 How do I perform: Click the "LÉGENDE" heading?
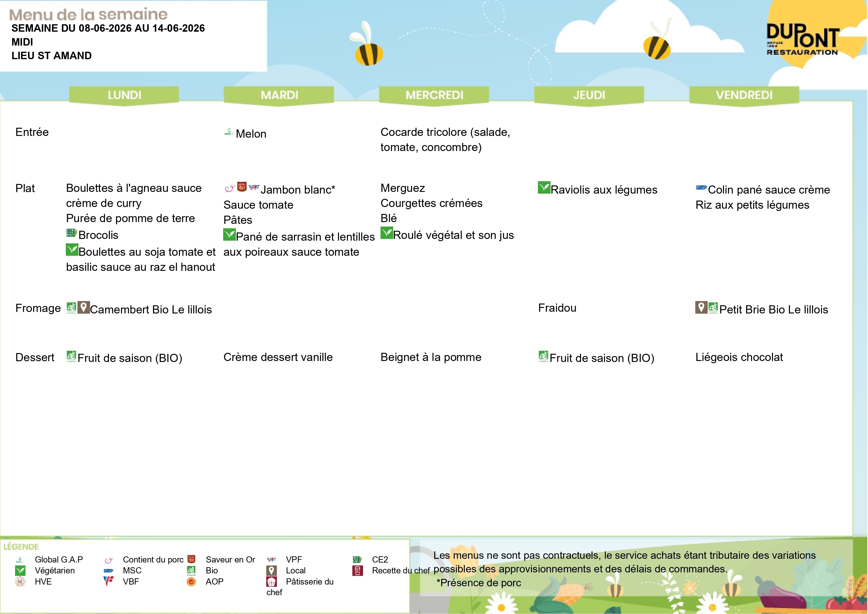click(21, 547)
